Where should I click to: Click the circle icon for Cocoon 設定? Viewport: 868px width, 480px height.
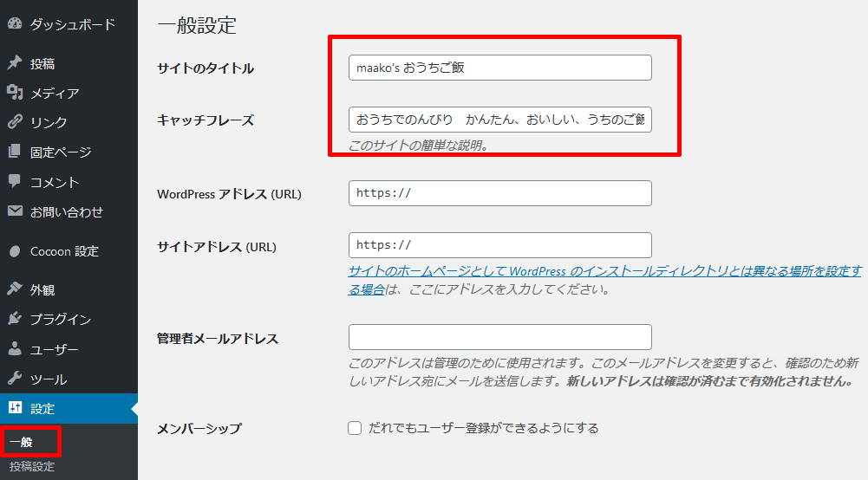point(15,251)
